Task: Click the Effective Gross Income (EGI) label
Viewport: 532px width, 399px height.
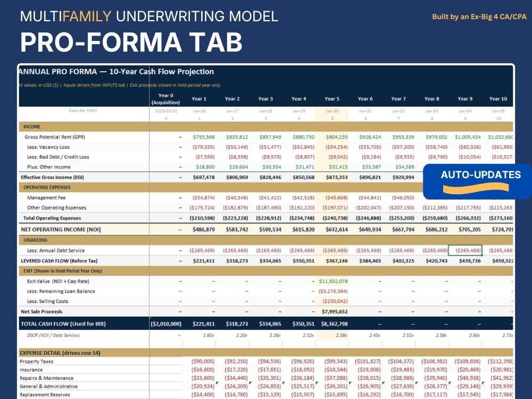Action: pos(52,177)
